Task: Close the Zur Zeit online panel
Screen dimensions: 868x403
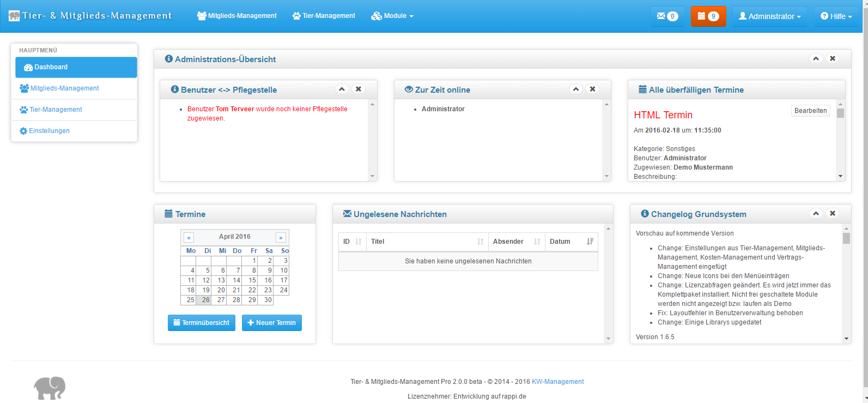Action: point(592,89)
